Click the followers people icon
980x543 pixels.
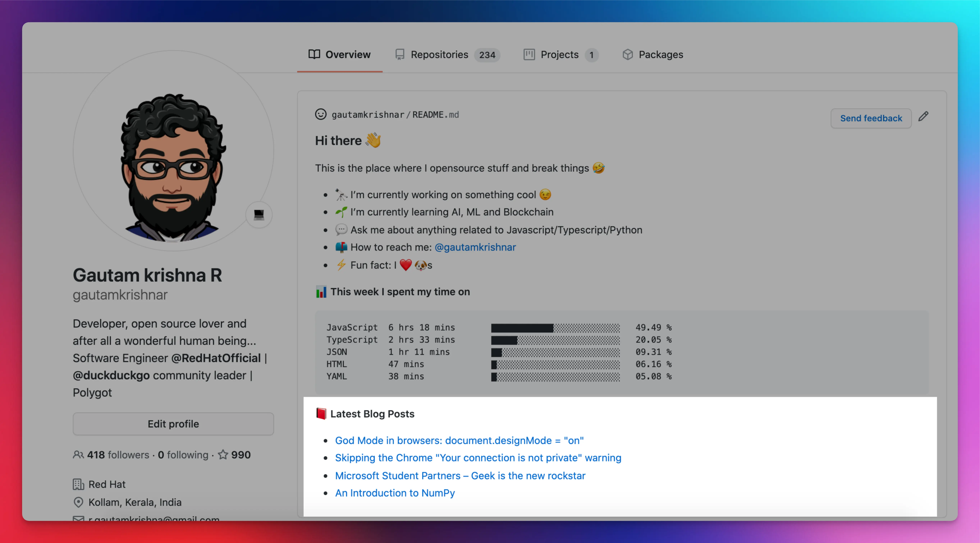(x=78, y=455)
